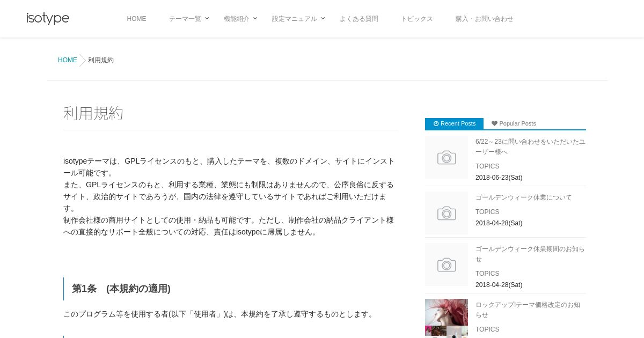Image resolution: width=644 pixels, height=338 pixels.
Task: Click the 2018-04-28(Sat) date under ゴールデンウィーク休業期間のお知らせ
Action: click(499, 285)
